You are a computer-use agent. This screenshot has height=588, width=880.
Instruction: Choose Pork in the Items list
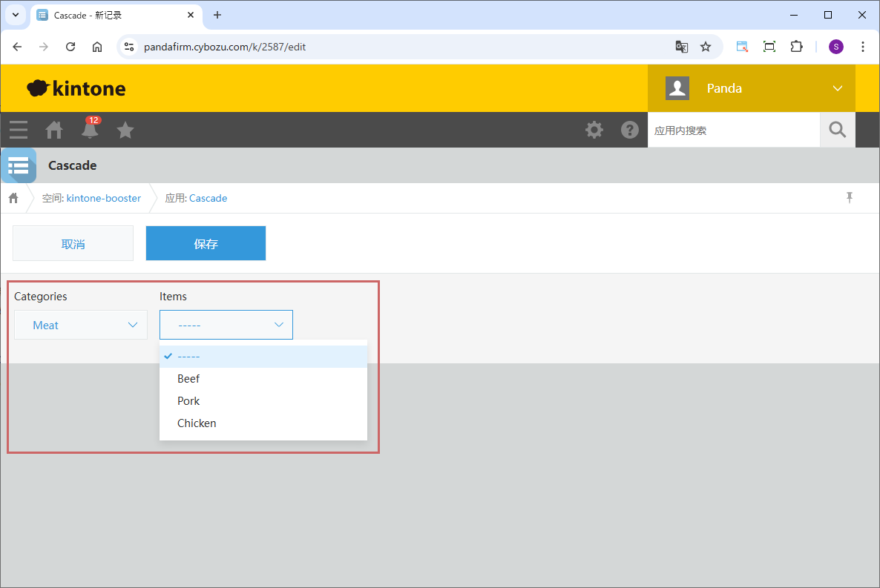[188, 401]
